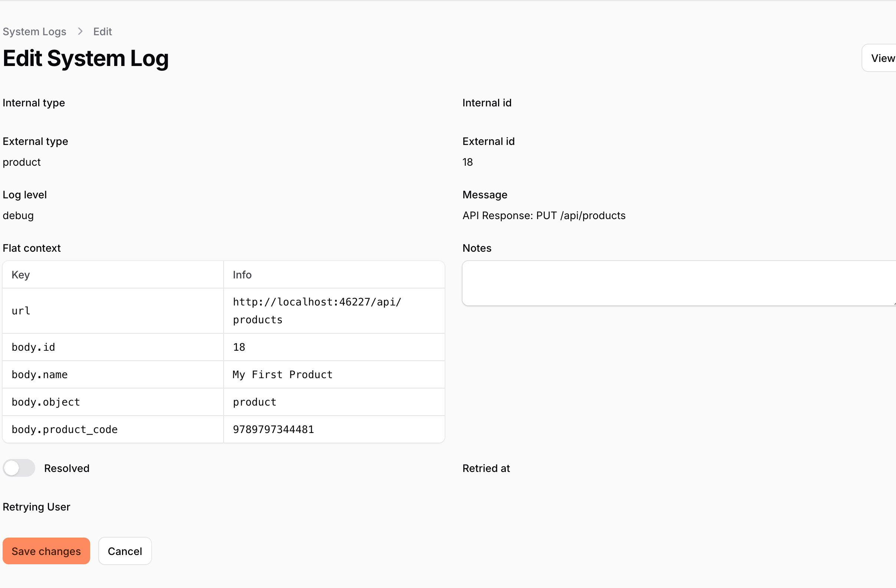Click the body.id key cell
This screenshot has width=896, height=588.
pos(113,347)
